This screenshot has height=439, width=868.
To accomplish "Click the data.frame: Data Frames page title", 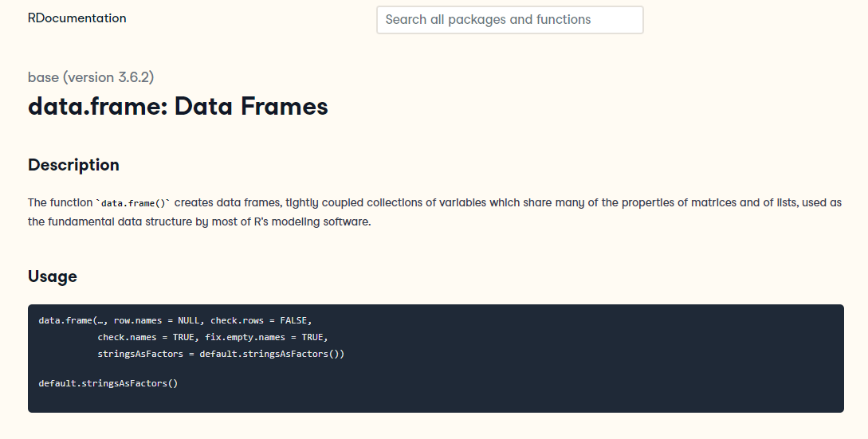I will [178, 106].
